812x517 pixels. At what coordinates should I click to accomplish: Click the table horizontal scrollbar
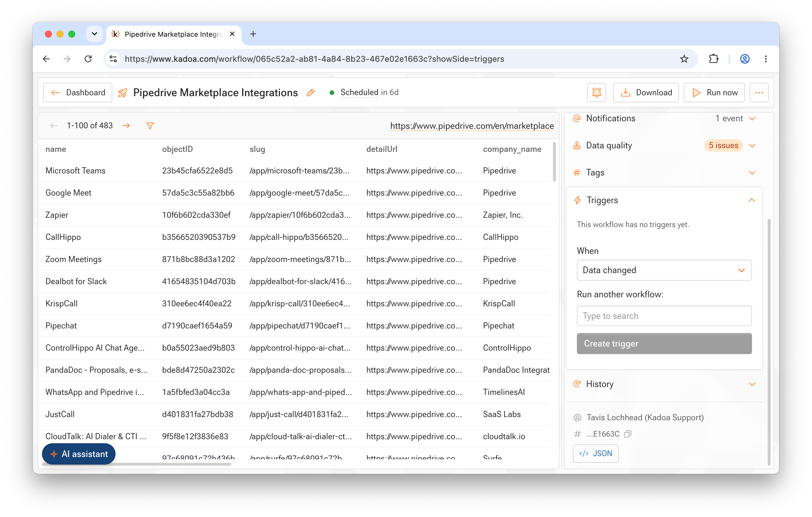click(136, 464)
